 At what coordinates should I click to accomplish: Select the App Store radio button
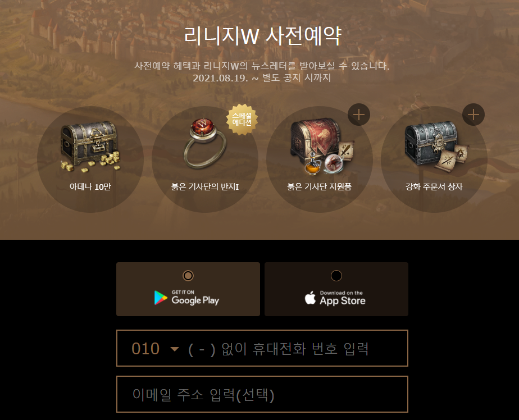click(x=336, y=276)
